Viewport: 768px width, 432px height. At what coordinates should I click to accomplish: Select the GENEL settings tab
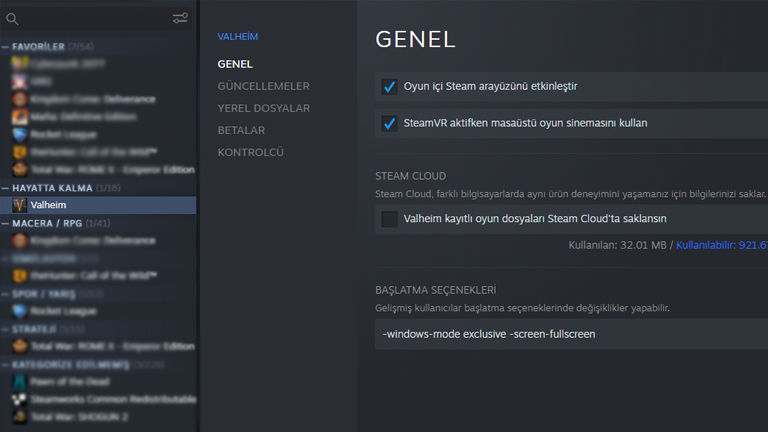point(235,64)
